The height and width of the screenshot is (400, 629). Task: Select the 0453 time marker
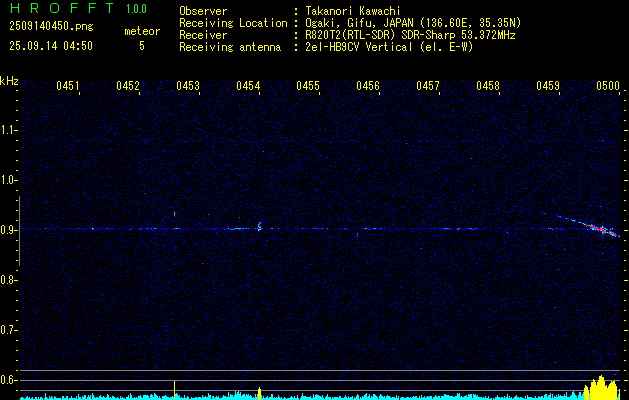click(188, 87)
